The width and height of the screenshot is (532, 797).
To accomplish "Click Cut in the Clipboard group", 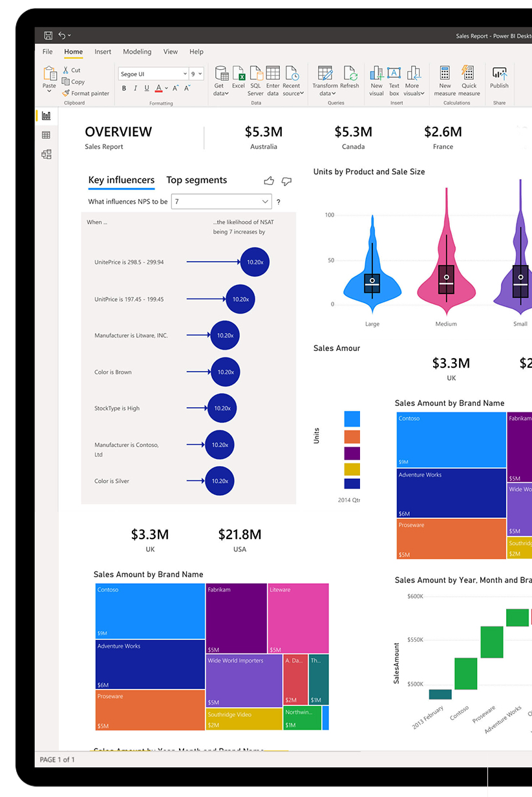I will tap(72, 70).
